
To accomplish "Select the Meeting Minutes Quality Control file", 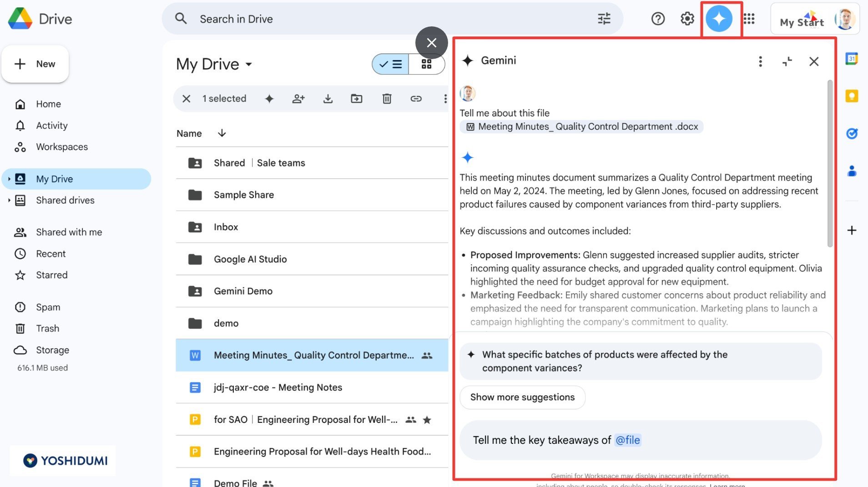I will (312, 355).
